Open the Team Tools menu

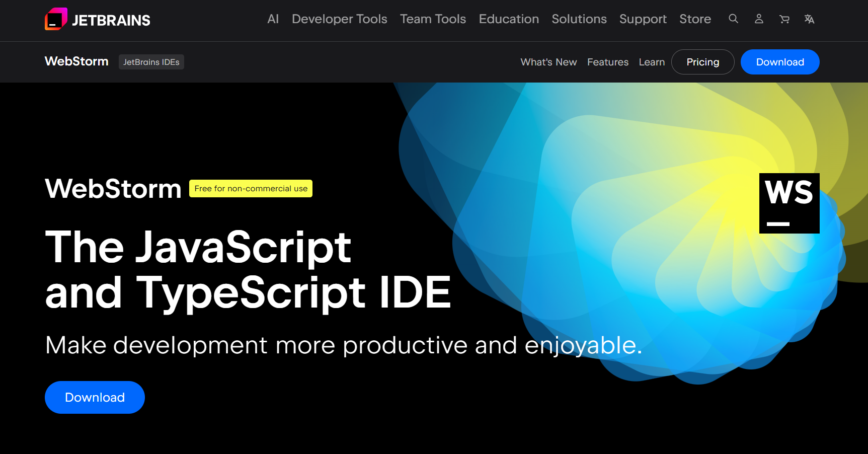point(433,19)
